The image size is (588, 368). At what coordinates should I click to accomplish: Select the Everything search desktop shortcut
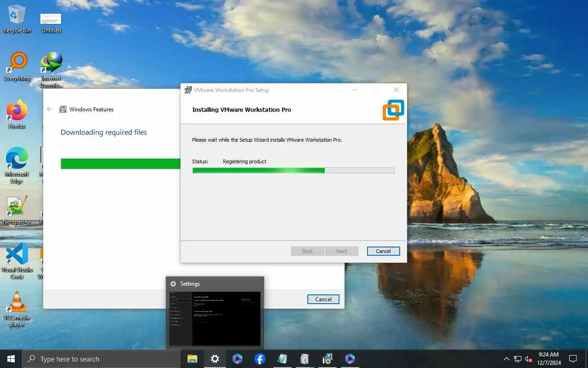[x=17, y=67]
